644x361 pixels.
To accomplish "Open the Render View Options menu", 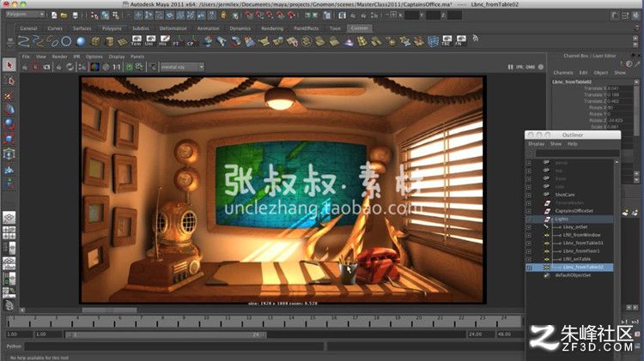I will (94, 57).
